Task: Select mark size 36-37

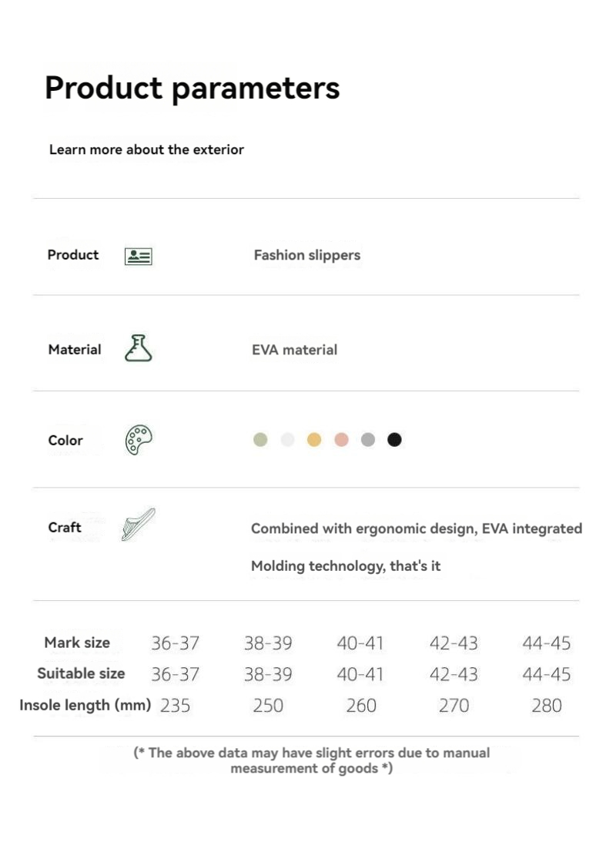Action: 176,643
